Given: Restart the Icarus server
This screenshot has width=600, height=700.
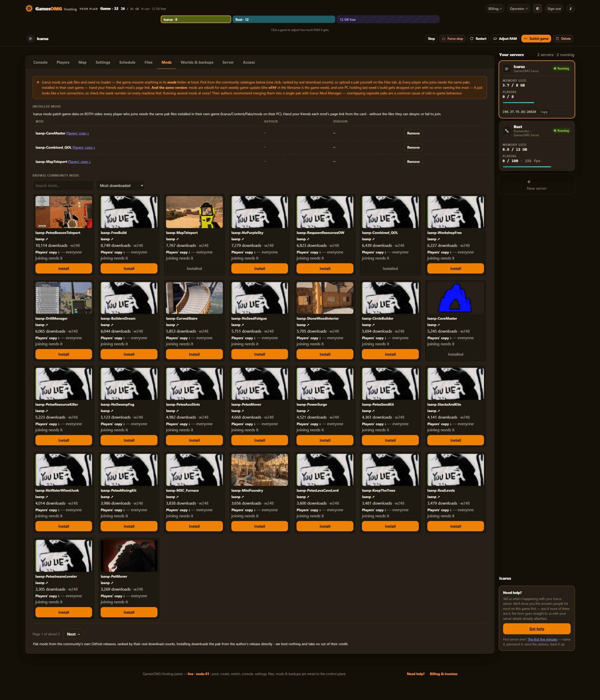Looking at the screenshot, I should (478, 38).
